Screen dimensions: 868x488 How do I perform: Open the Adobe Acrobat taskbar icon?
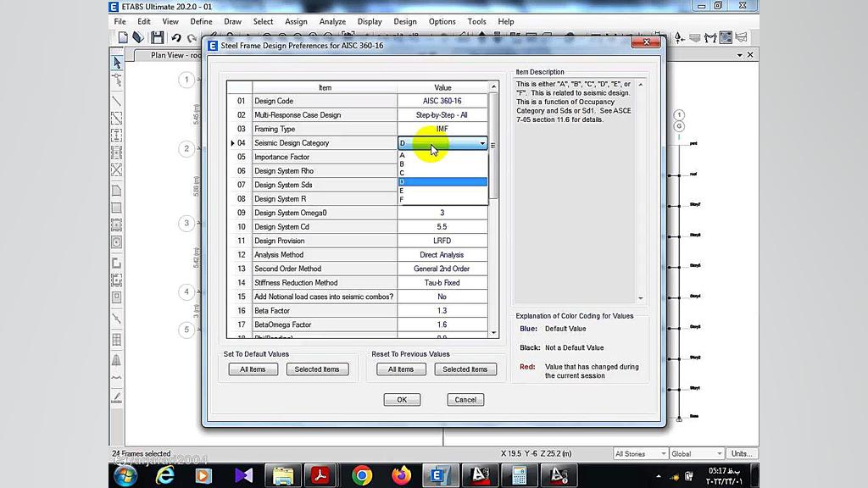pos(320,475)
